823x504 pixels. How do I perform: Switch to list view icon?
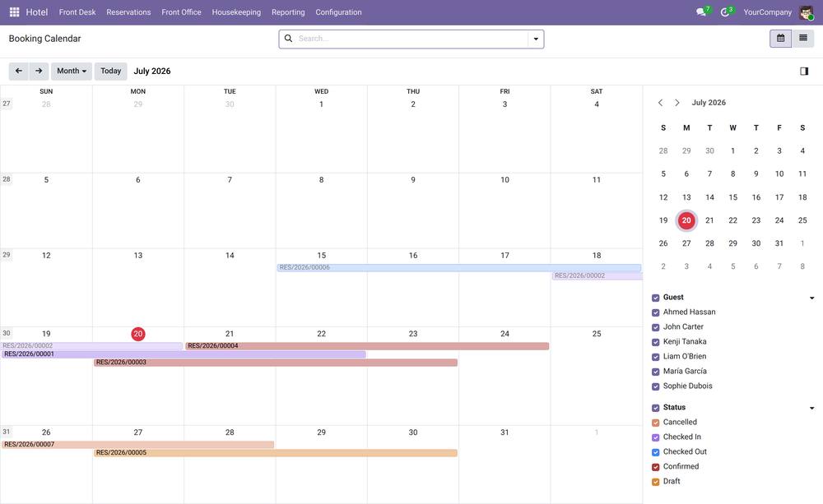click(803, 39)
